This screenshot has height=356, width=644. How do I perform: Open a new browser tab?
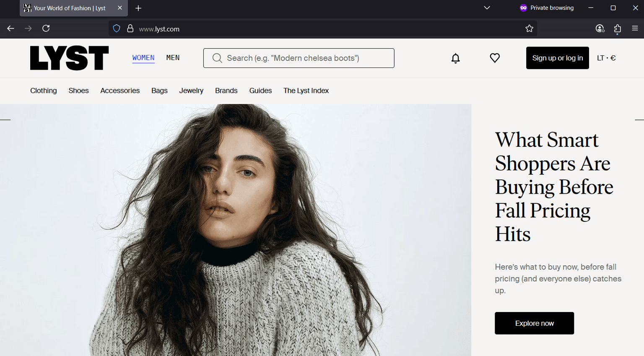click(x=138, y=8)
